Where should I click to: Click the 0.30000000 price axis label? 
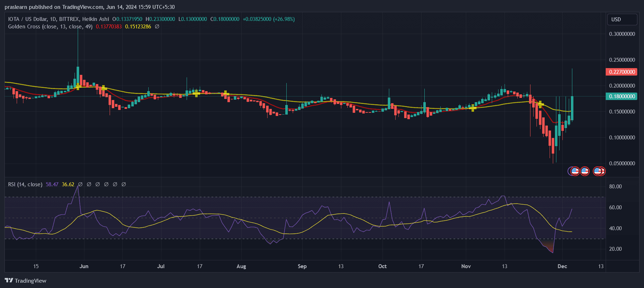622,34
